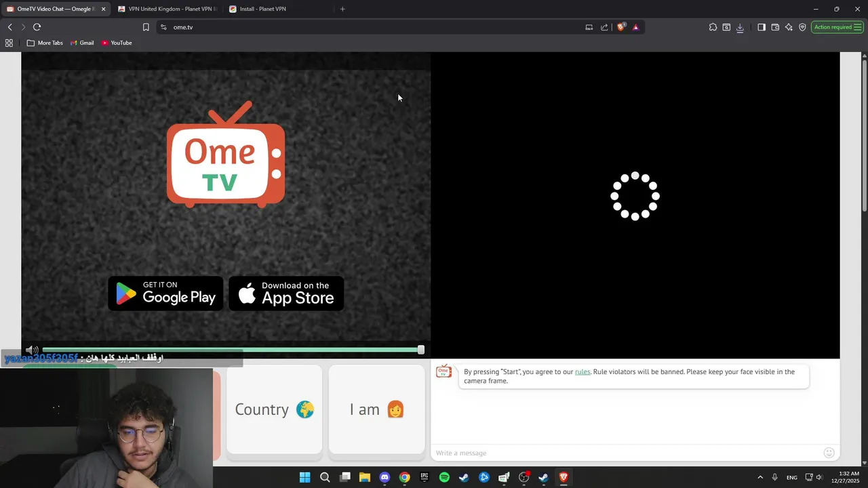Open the rules link in chat
Screen dimensions: 868x488
[583, 371]
